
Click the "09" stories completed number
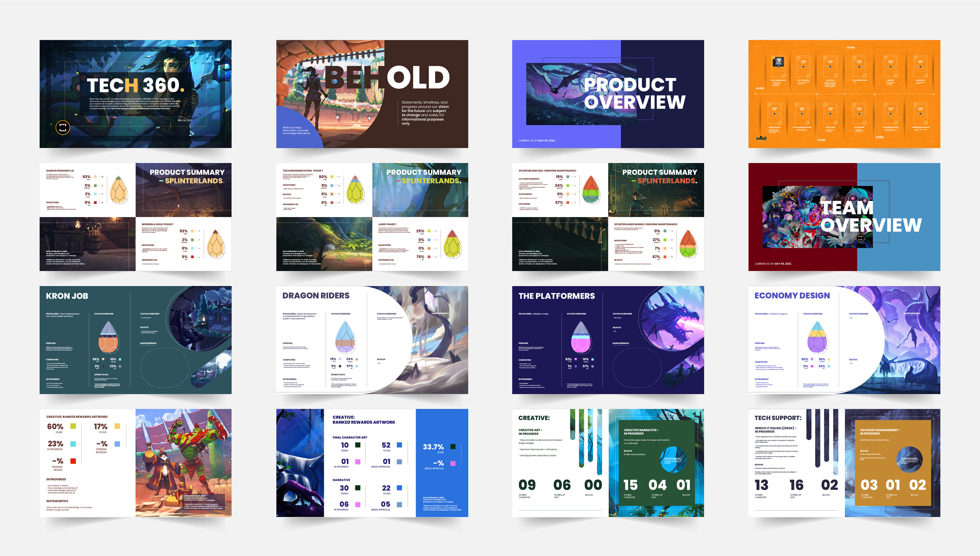point(527,485)
